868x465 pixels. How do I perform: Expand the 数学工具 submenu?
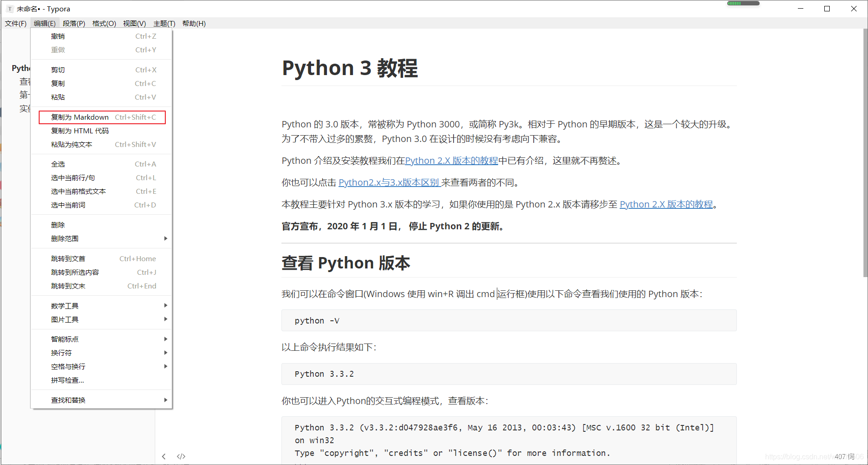pos(102,306)
